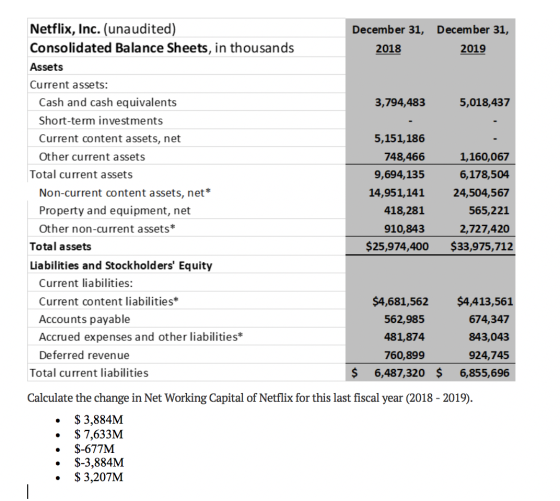This screenshot has width=560, height=501.
Task: Select total current liabilities 6,855,696
Action: [485, 373]
